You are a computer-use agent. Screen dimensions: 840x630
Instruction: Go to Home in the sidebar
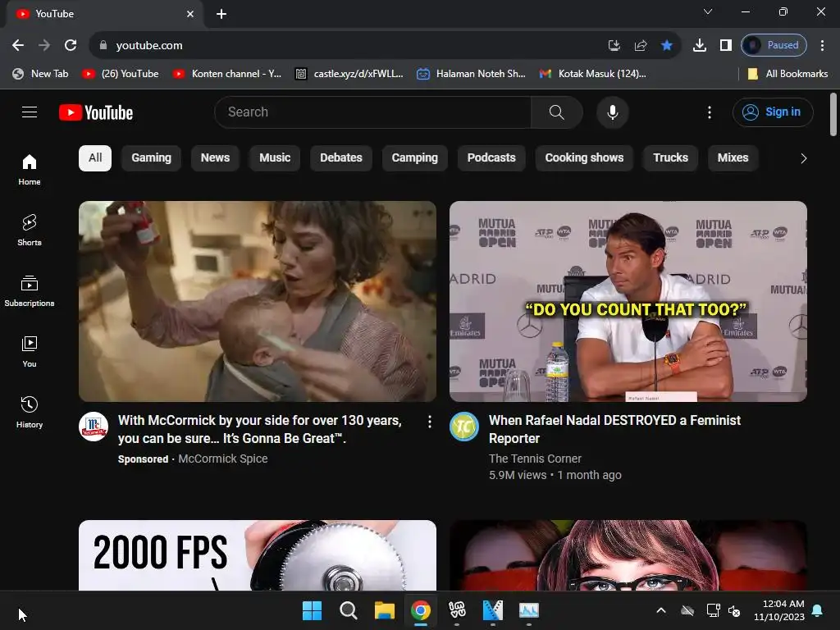click(30, 170)
